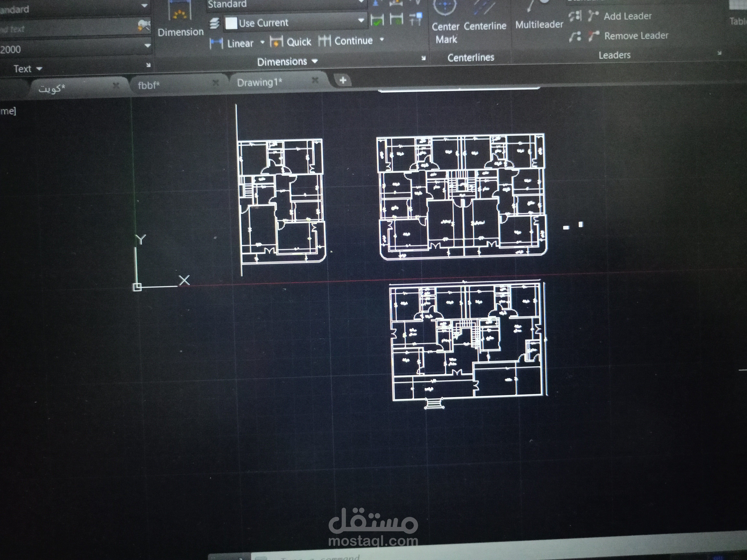
Task: Click the bottom floor plan with stairs
Action: pyautogui.click(x=468, y=344)
